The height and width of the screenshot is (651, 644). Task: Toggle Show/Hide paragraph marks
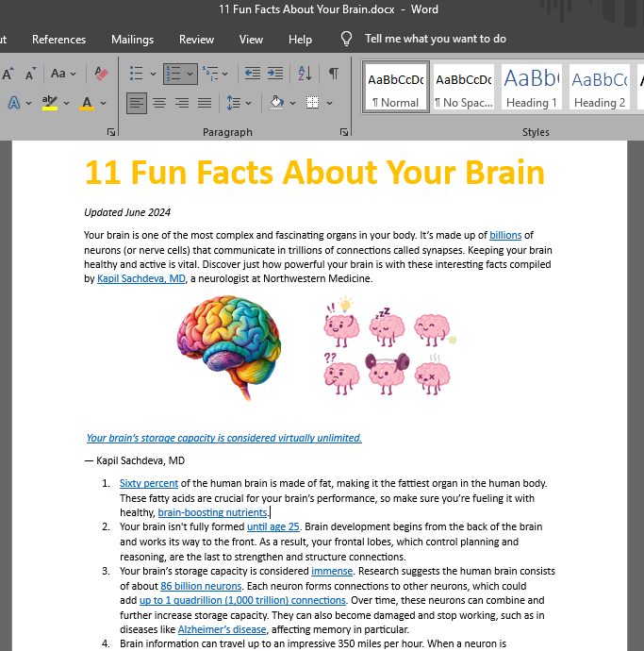click(x=333, y=73)
